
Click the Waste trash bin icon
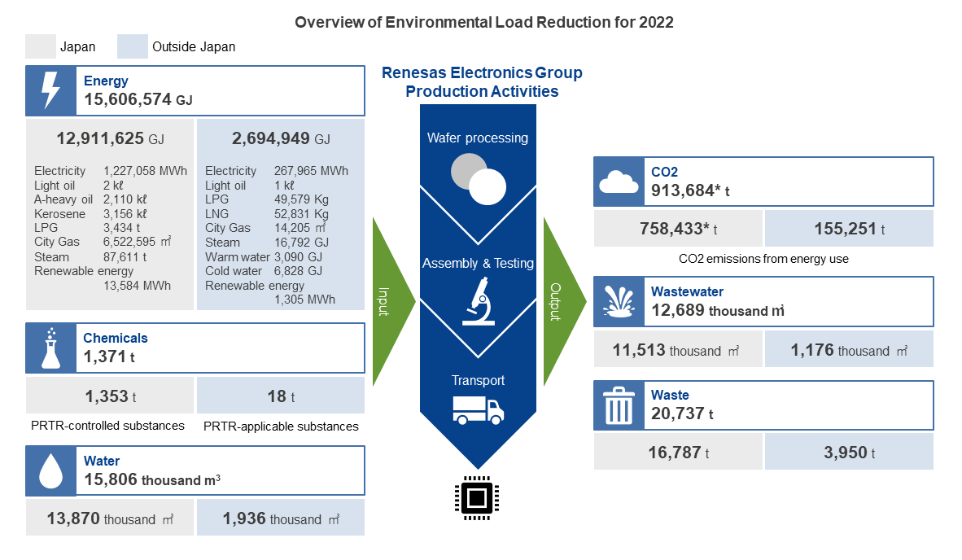point(619,405)
